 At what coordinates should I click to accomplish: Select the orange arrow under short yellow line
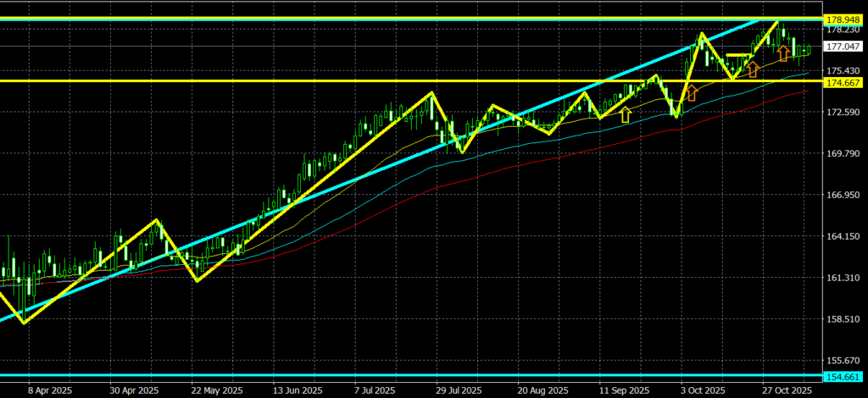click(x=752, y=69)
